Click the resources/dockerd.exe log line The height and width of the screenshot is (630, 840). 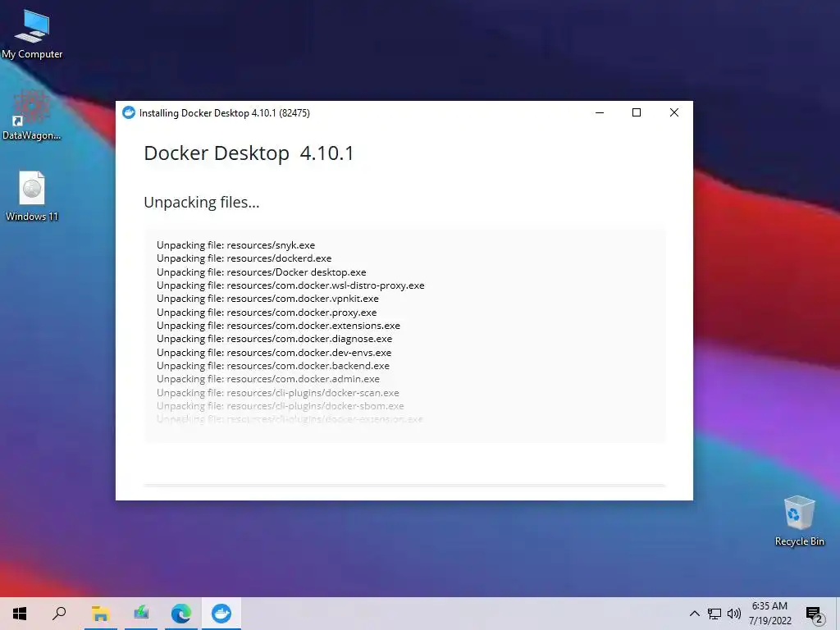tap(244, 258)
